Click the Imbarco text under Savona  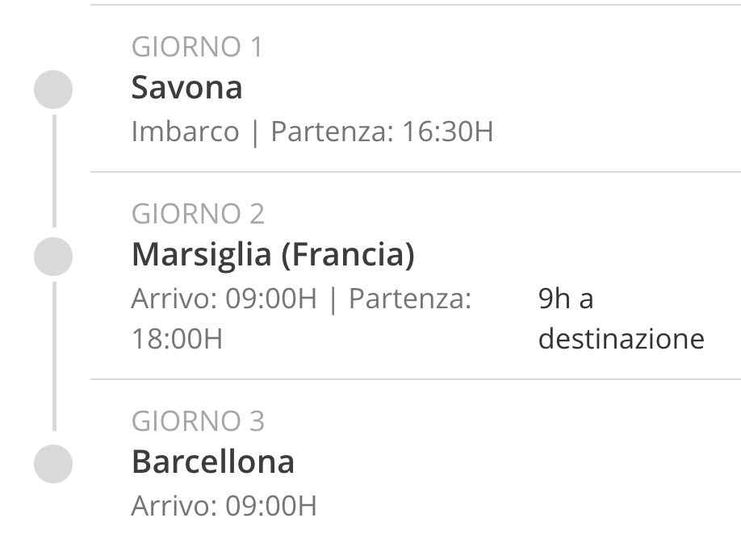tap(186, 131)
